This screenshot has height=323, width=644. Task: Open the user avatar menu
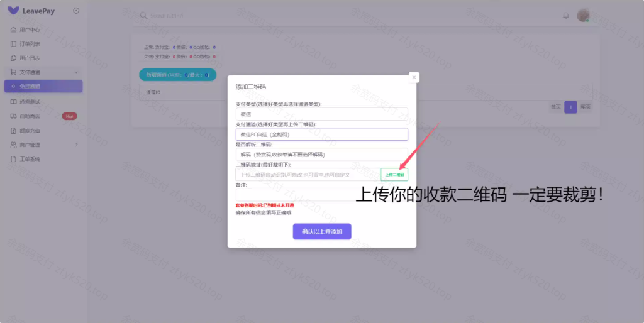[583, 15]
